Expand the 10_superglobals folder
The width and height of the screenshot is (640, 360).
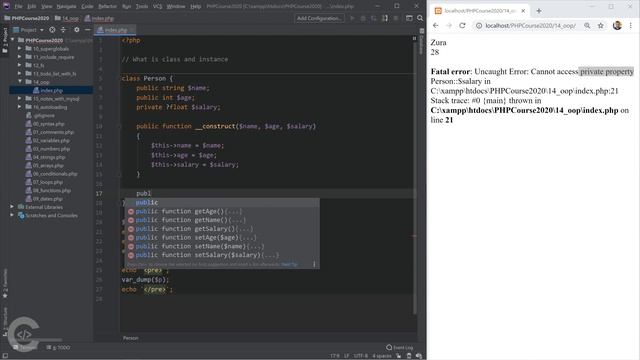tap(20, 49)
